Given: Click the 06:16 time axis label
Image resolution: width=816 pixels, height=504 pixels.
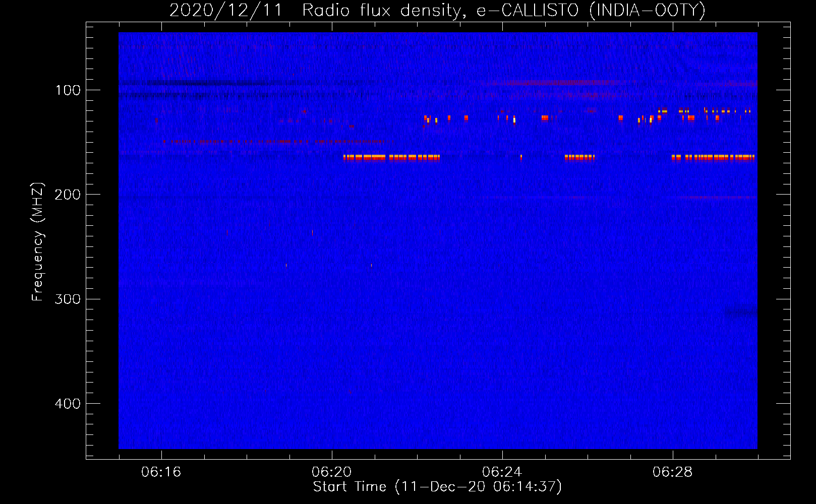Looking at the screenshot, I should coord(161,472).
